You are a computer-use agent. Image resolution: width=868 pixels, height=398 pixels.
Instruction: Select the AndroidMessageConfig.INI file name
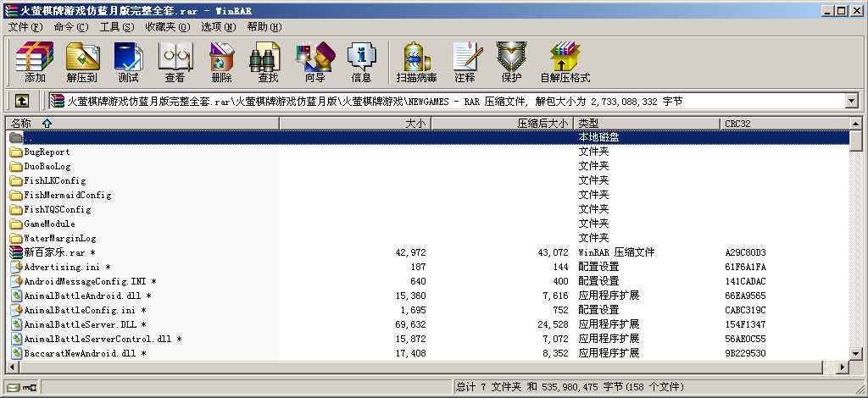pyautogui.click(x=90, y=281)
